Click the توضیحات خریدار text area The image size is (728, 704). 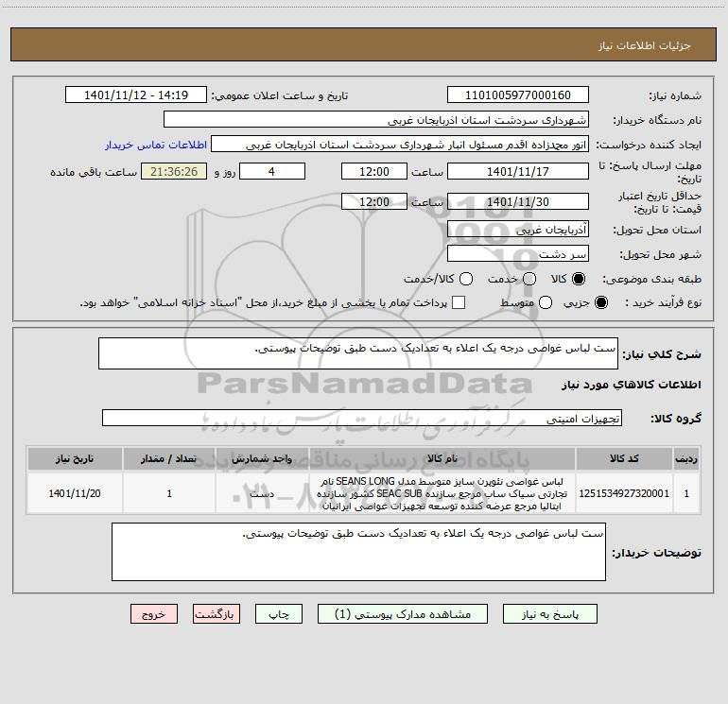coord(358,552)
